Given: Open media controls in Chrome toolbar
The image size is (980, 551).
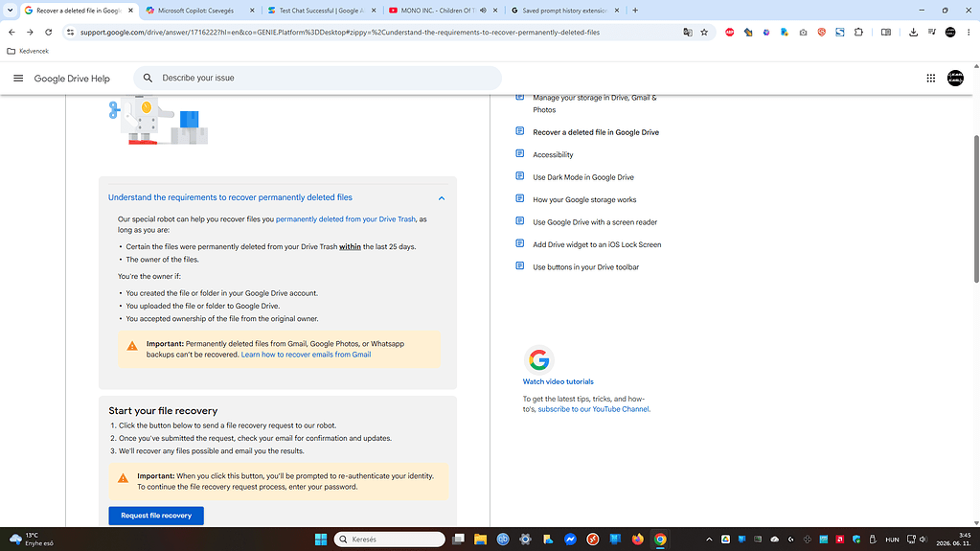Looking at the screenshot, I should pos(932,32).
